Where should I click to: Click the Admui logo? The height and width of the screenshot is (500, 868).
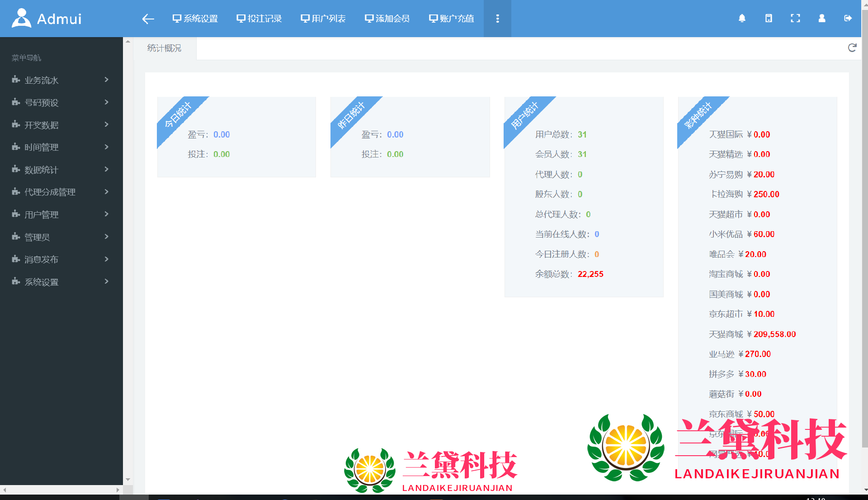(47, 19)
